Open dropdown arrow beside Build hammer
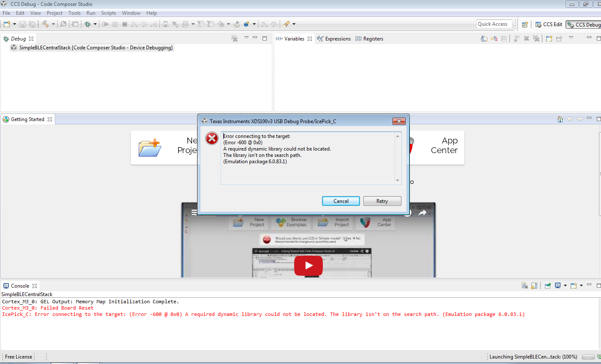 53,24
